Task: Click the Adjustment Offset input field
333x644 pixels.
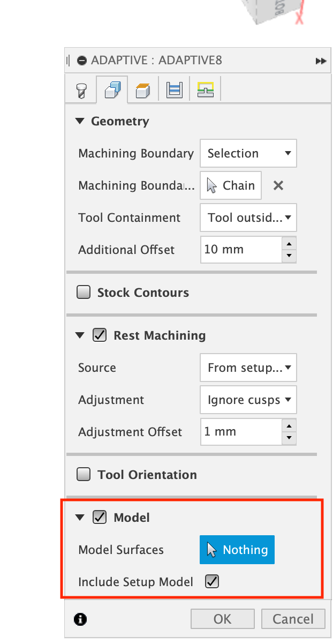Action: tap(241, 432)
